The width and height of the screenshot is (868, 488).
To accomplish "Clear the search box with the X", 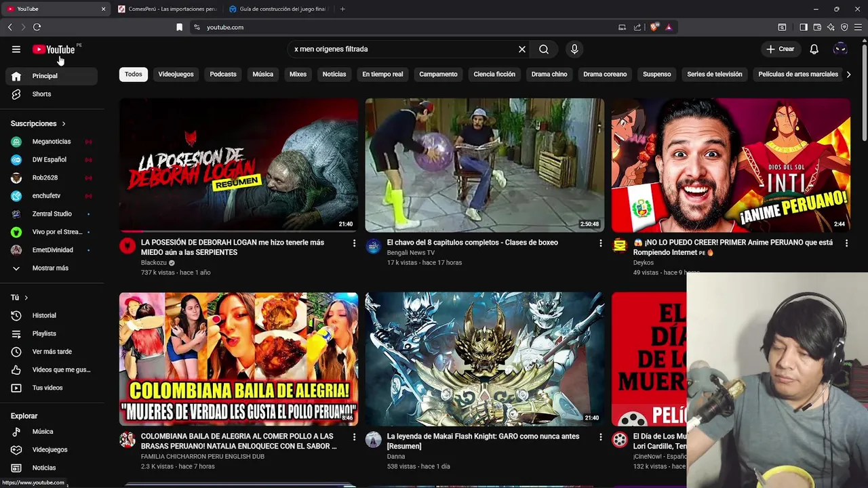I will (x=522, y=49).
